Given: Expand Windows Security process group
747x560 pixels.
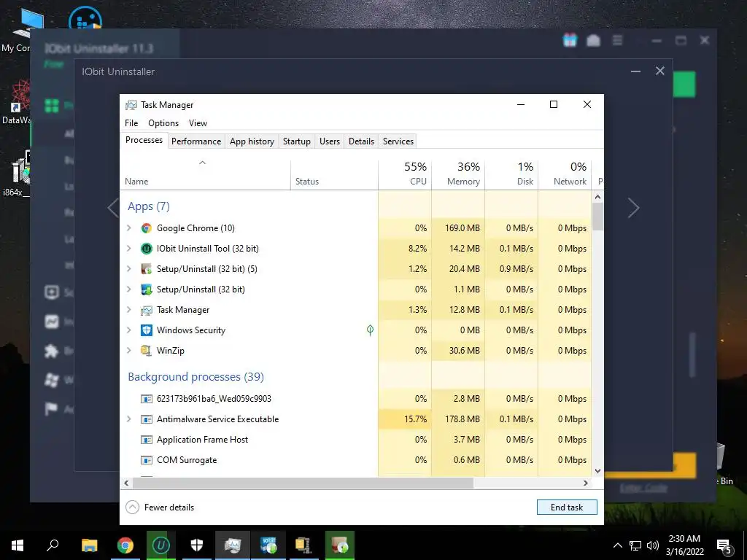Looking at the screenshot, I should [x=129, y=330].
